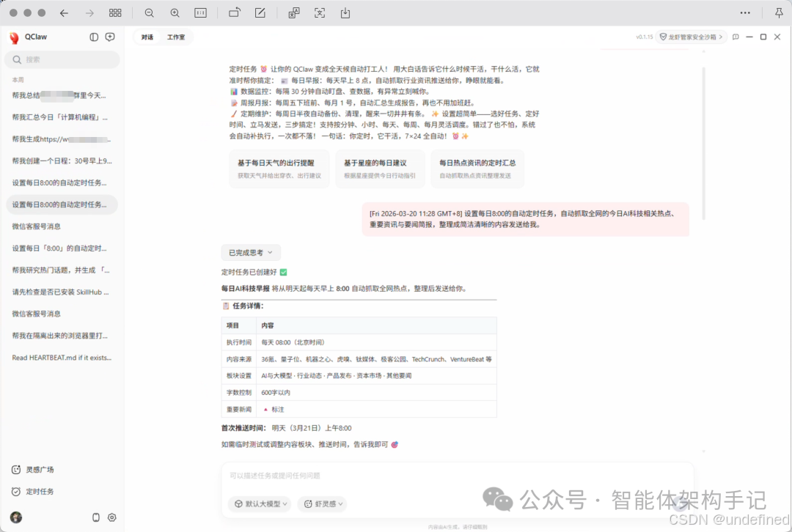Click the 板块设置 table row label
This screenshot has height=532, width=792.
pos(239,376)
